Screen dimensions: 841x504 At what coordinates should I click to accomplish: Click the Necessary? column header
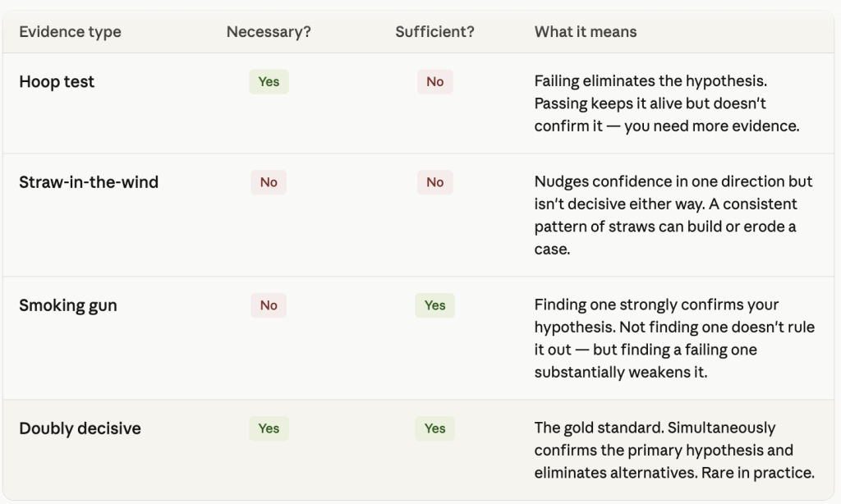[x=269, y=32]
